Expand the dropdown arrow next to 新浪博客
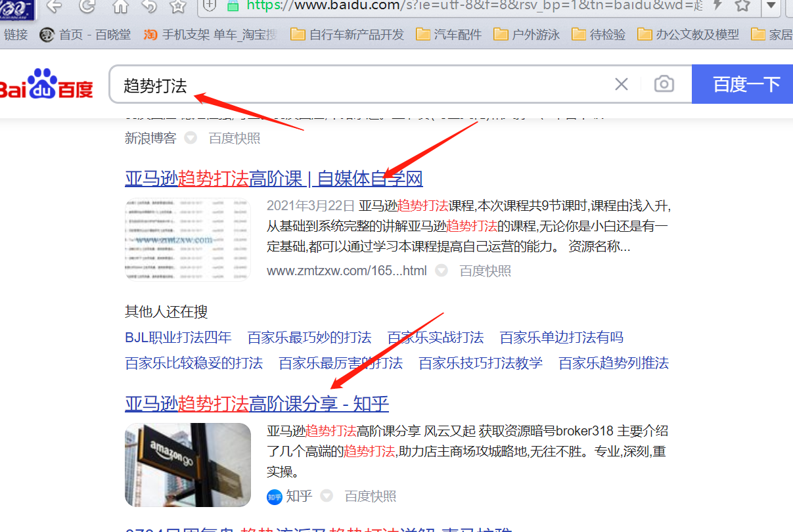Screen dimensions: 793x532 [190, 138]
